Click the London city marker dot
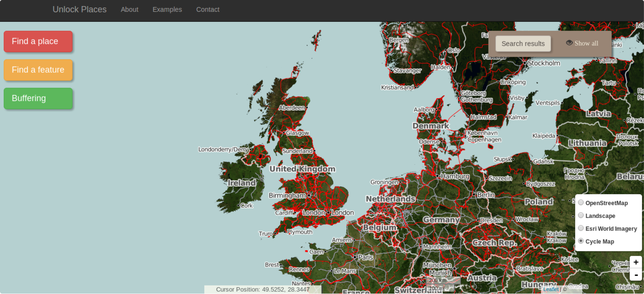The width and height of the screenshot is (644, 294). 328,213
